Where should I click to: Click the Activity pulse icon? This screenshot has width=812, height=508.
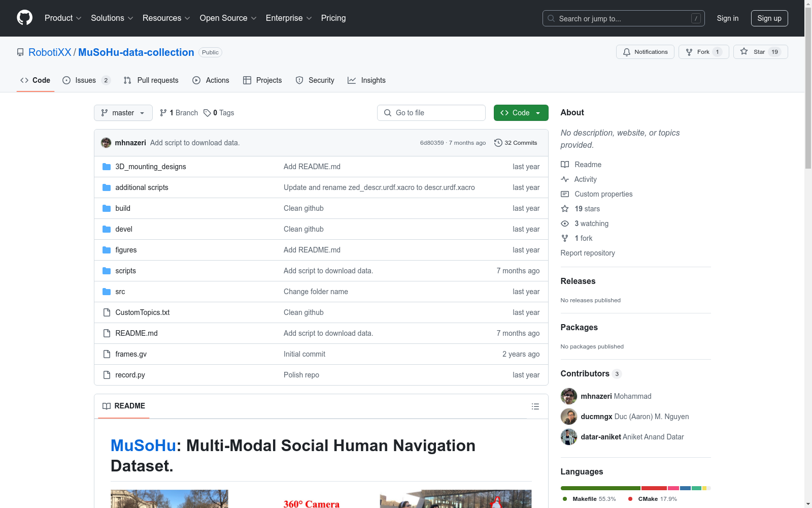(x=565, y=179)
